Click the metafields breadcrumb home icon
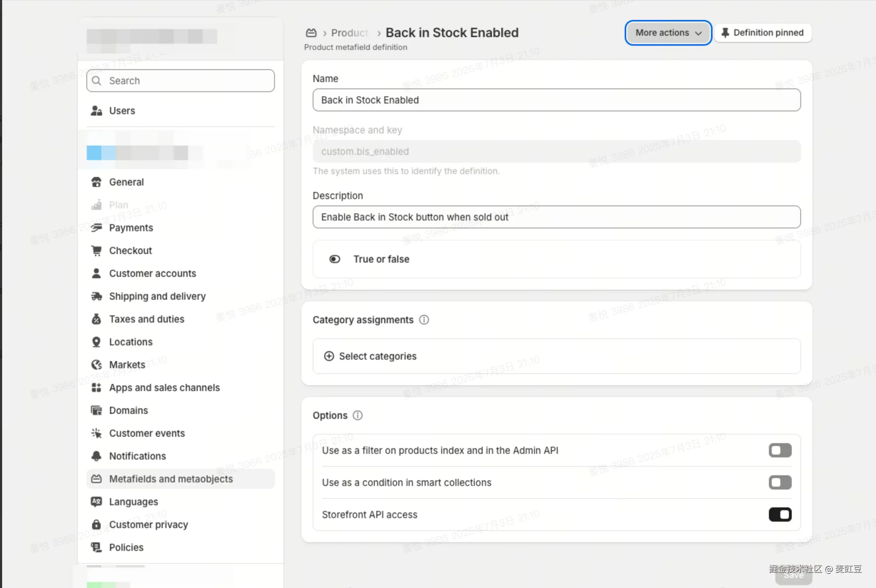Viewport: 876px width, 588px height. [x=311, y=33]
